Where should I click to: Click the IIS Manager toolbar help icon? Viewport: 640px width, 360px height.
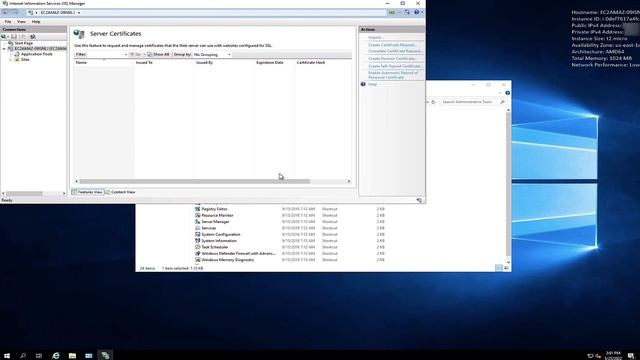416,13
